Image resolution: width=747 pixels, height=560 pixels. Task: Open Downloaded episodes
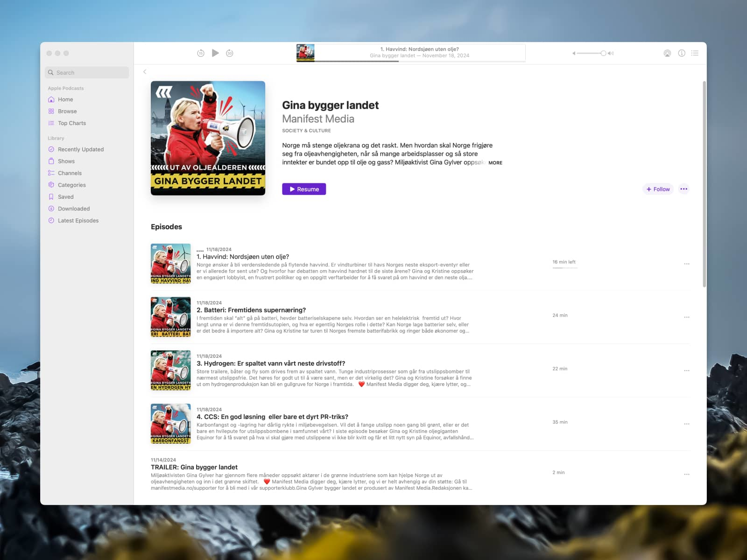[74, 209]
